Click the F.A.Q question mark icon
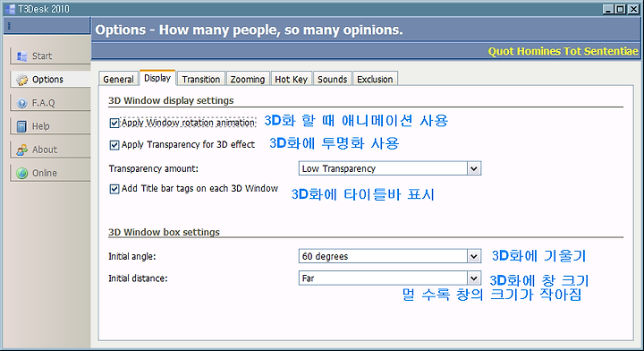Image resolution: width=644 pixels, height=351 pixels. tap(21, 103)
